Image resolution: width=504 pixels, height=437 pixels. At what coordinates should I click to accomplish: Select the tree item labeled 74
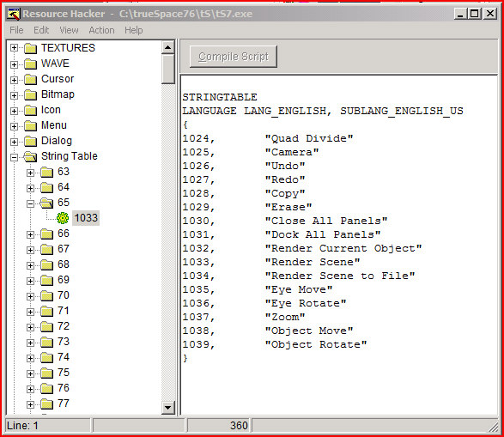[x=64, y=357]
